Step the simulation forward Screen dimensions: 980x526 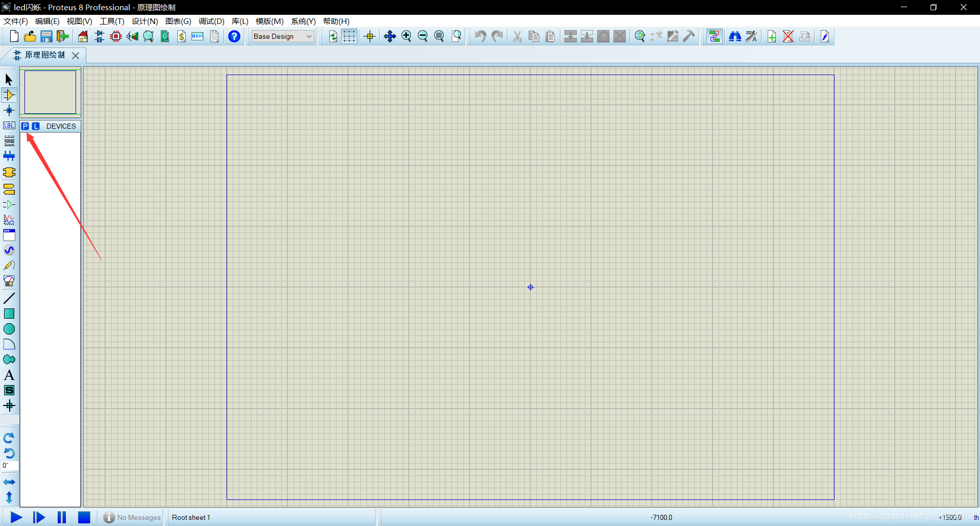(x=39, y=517)
